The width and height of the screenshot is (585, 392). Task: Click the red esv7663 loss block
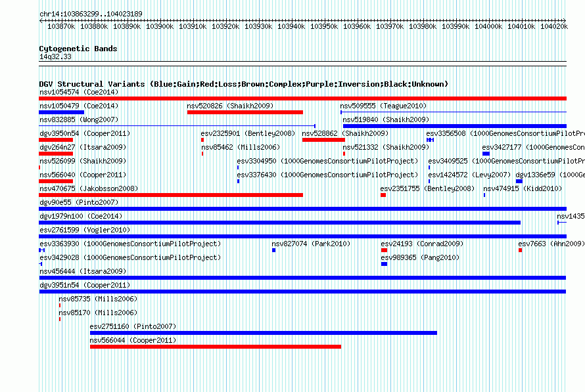[520, 250]
